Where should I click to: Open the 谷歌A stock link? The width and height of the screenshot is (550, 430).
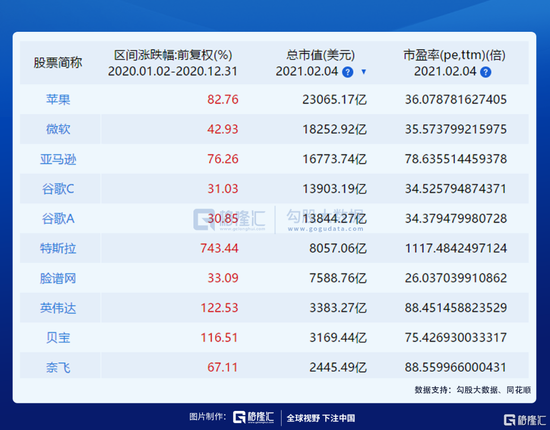(x=58, y=219)
